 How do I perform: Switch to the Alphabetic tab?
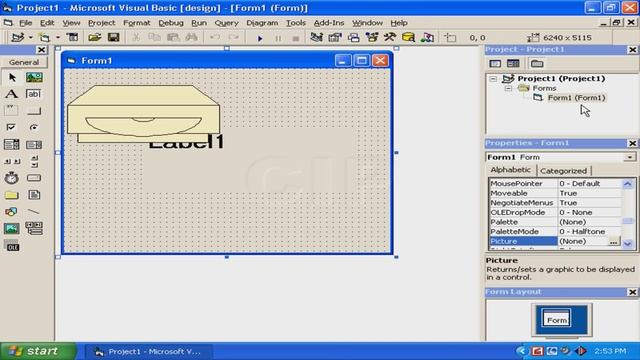[x=511, y=170]
